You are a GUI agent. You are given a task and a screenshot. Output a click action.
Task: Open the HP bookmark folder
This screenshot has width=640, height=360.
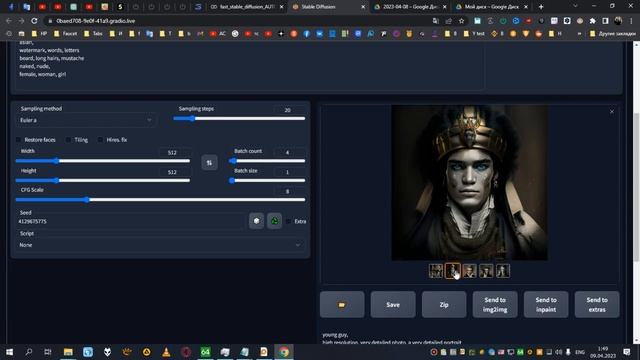(x=39, y=34)
